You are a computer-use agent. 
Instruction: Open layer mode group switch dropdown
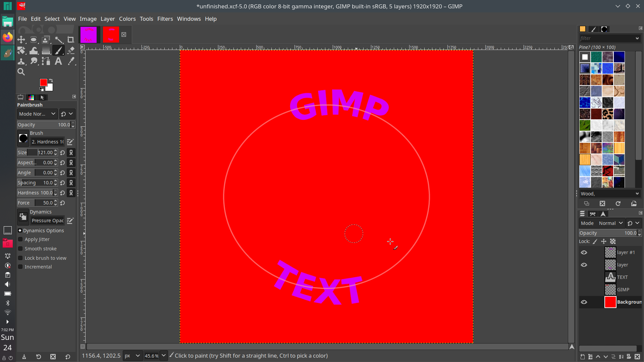click(x=634, y=223)
